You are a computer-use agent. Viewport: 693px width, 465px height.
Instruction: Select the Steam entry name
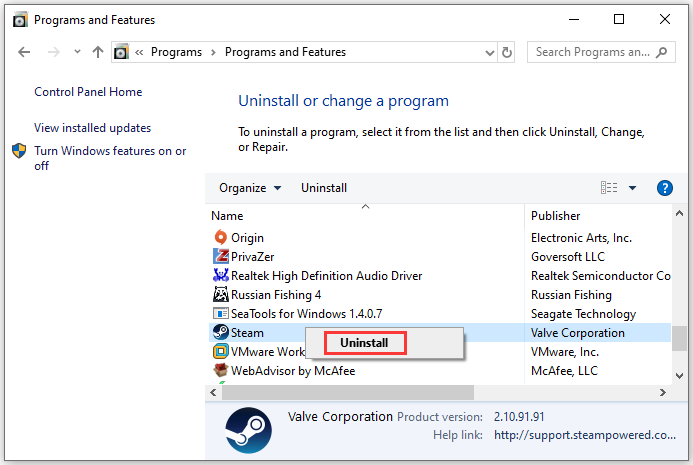click(247, 333)
